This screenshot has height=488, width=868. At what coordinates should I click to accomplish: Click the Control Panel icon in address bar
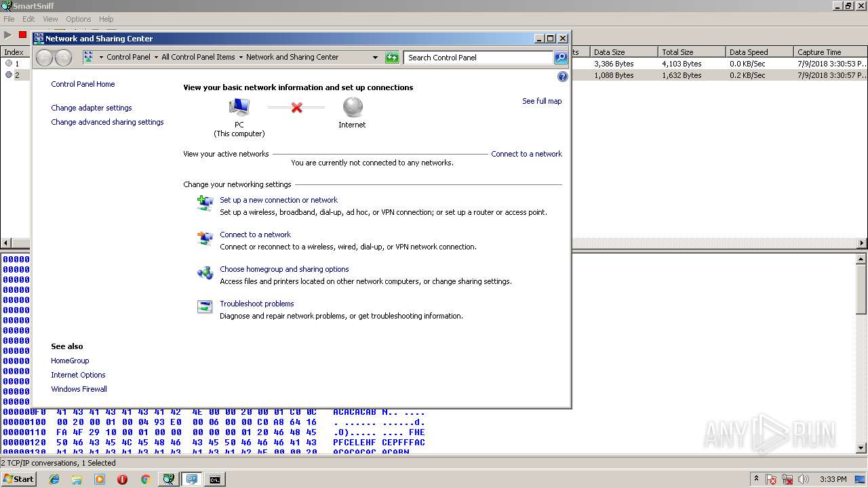pos(88,58)
